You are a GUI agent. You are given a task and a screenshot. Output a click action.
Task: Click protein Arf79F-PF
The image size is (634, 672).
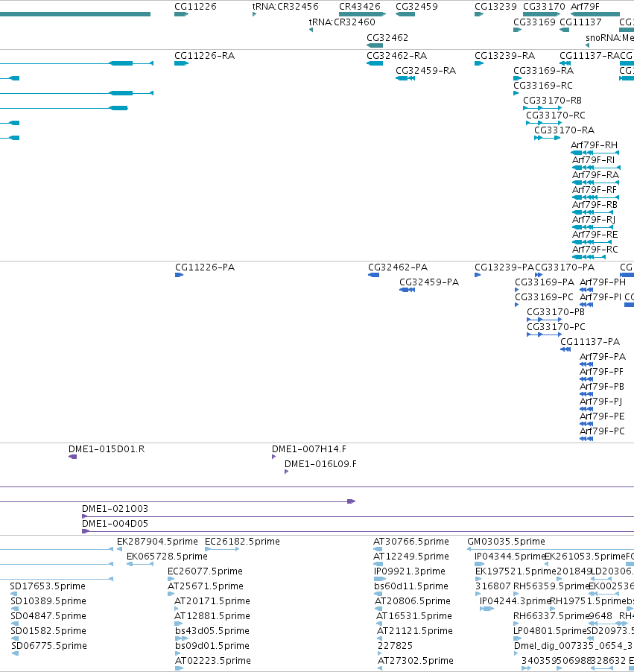[x=586, y=379]
